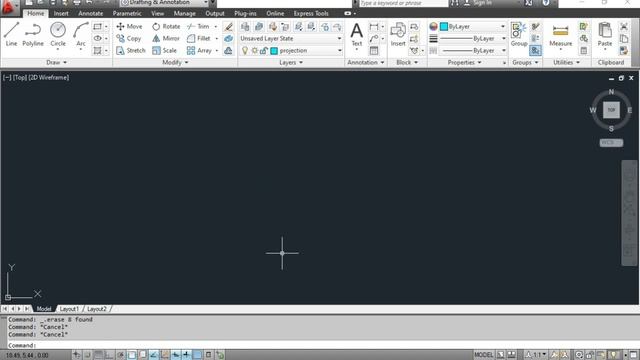Activate the Fillet command
640x360 pixels.
pyautogui.click(x=199, y=38)
